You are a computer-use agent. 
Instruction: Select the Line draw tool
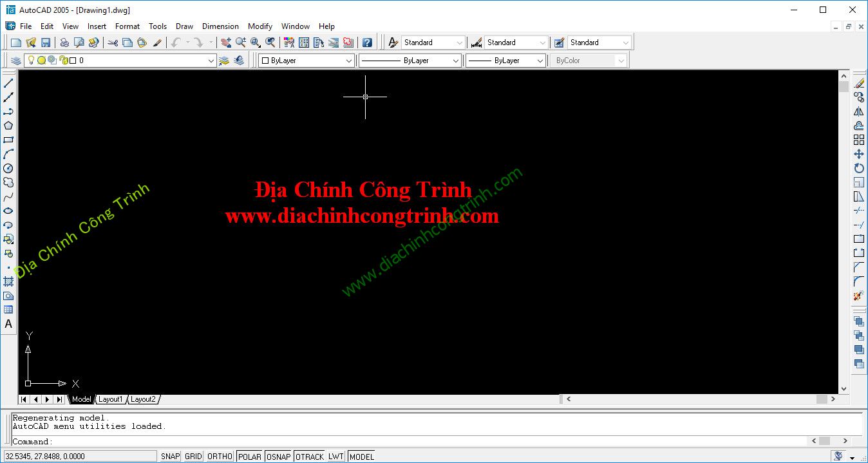[8, 83]
